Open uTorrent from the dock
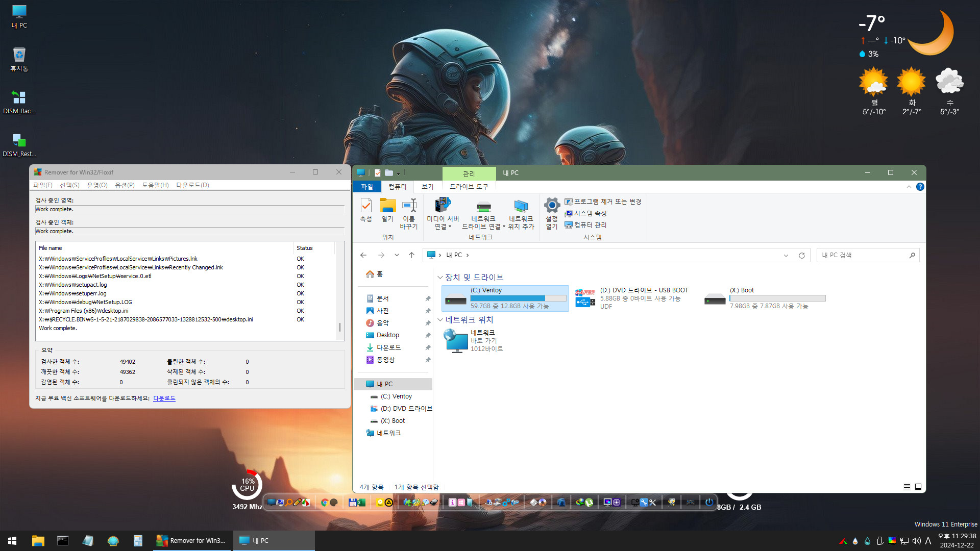The width and height of the screenshot is (980, 551). coord(589,503)
